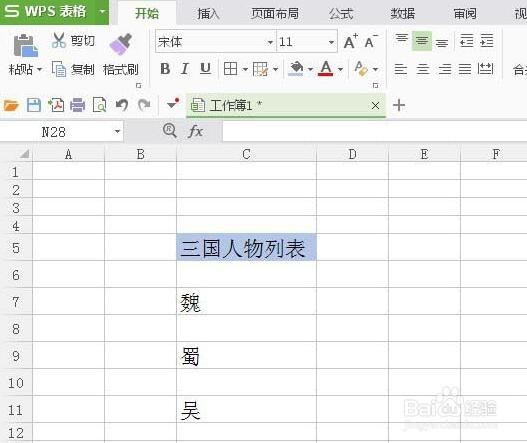Image resolution: width=527 pixels, height=443 pixels.
Task: Click into the formula bar input
Action: tap(374, 131)
